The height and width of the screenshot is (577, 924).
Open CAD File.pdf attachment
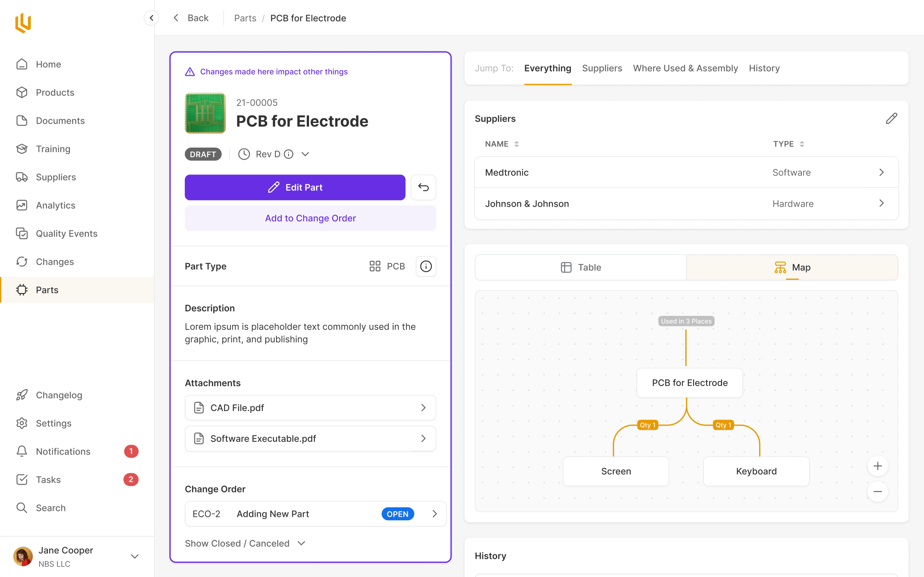coord(311,407)
